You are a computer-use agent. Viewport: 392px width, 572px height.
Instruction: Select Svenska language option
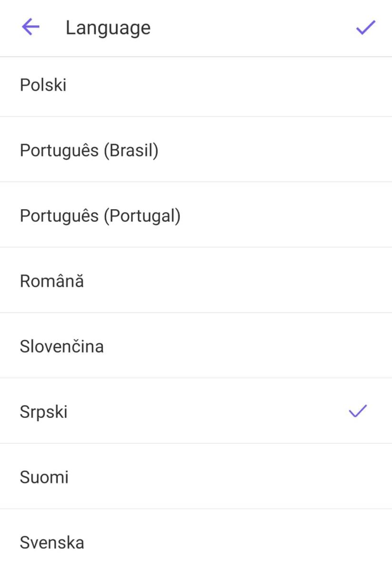[52, 542]
